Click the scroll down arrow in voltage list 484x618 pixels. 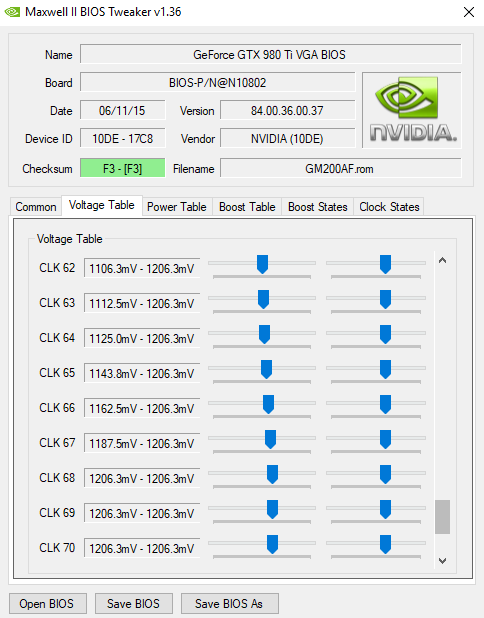[442, 560]
